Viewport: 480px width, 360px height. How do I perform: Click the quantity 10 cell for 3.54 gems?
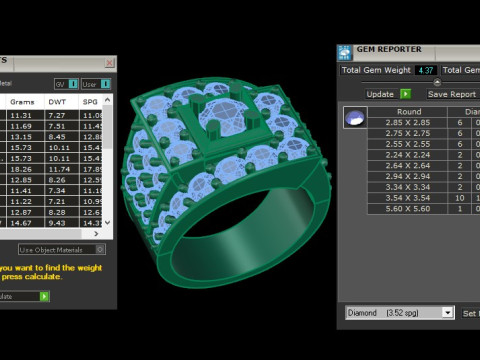point(460,198)
